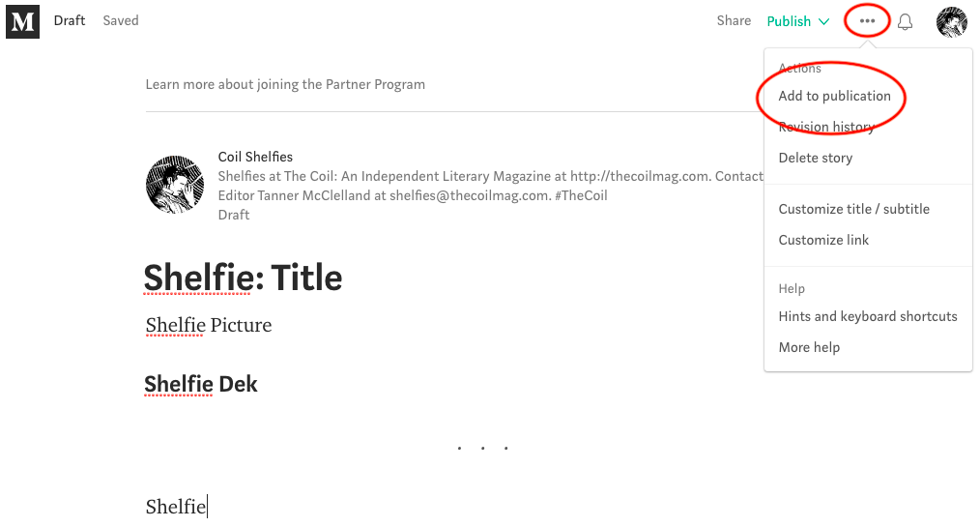Click the Shelfie Dek subheading

[201, 384]
